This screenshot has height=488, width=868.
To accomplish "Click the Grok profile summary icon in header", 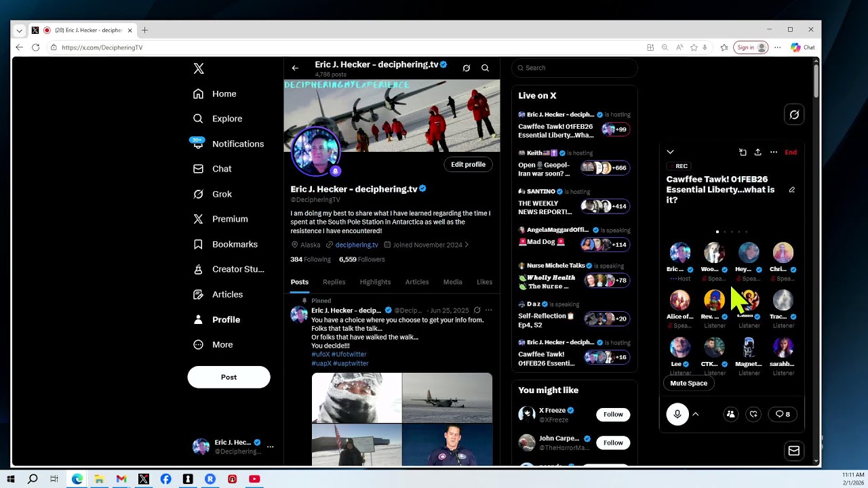I will 466,68.
